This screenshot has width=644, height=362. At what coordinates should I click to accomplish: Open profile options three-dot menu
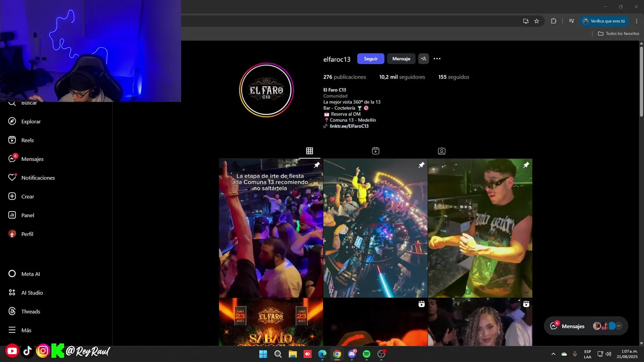click(437, 59)
